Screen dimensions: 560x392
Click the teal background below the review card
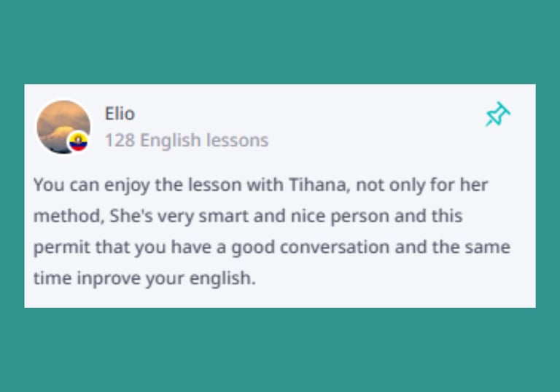[x=280, y=350]
